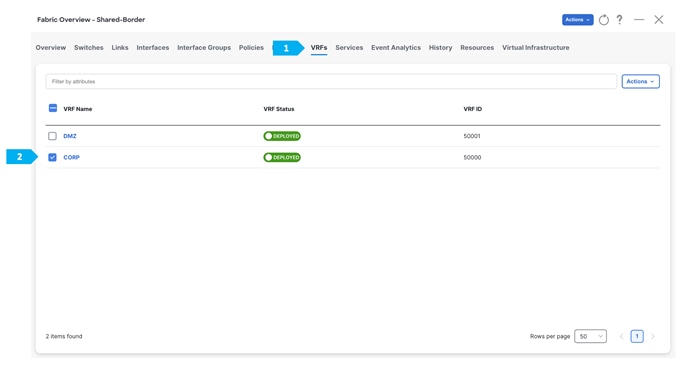The height and width of the screenshot is (372, 695).
Task: Open the DMZ VRF link
Action: coord(70,136)
